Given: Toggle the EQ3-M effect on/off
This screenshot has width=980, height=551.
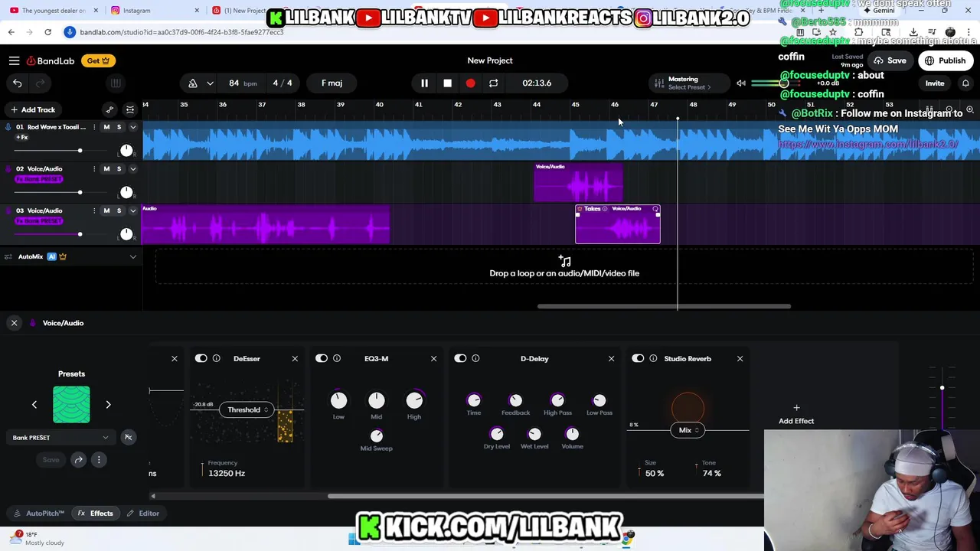Looking at the screenshot, I should click(x=322, y=358).
